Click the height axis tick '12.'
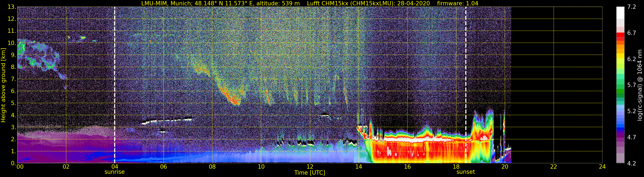 12,19
